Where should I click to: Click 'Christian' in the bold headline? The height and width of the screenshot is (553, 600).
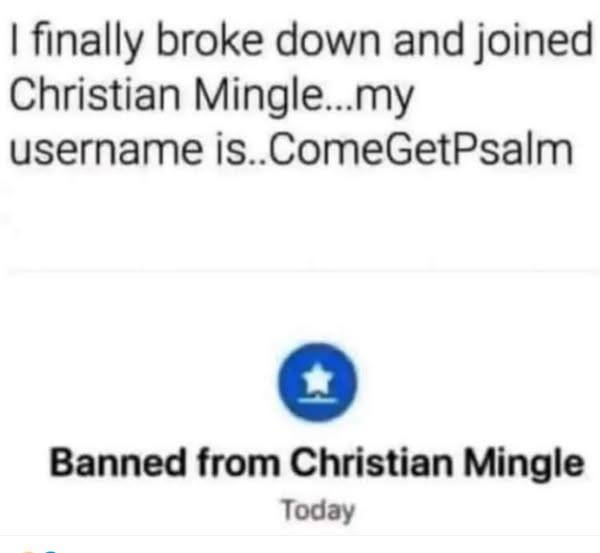pyautogui.click(x=370, y=462)
